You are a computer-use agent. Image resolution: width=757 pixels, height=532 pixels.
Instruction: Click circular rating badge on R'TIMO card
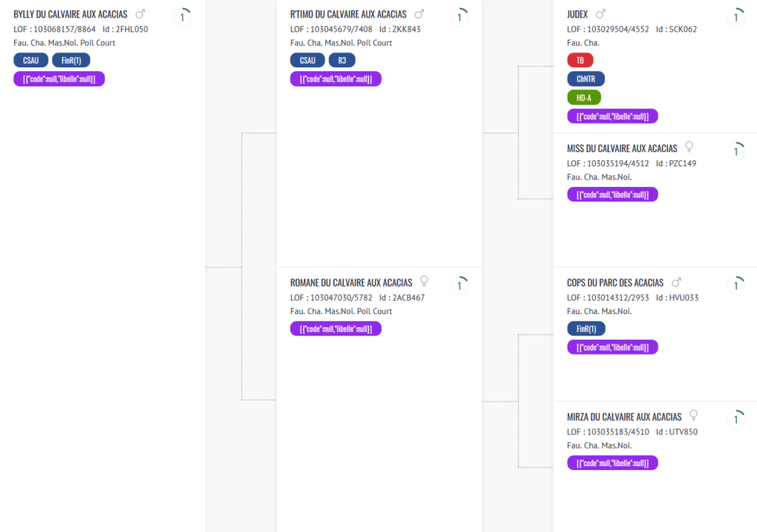pos(460,18)
